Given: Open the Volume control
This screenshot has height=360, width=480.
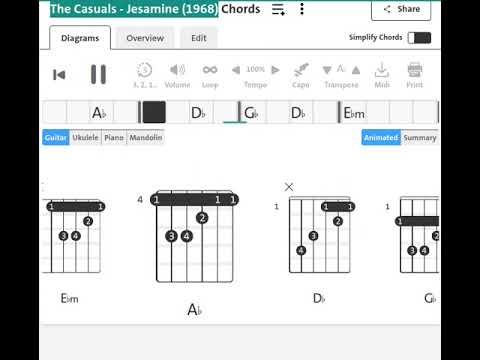Looking at the screenshot, I should tap(177, 75).
